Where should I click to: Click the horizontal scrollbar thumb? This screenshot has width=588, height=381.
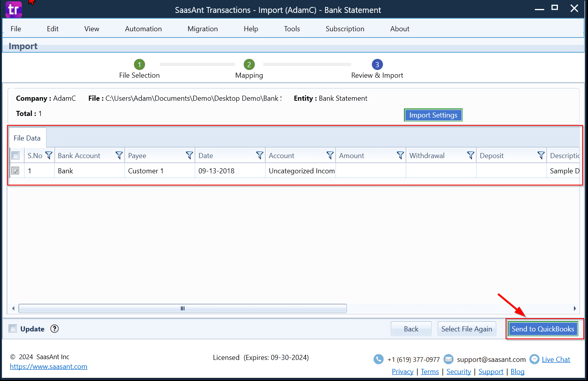click(182, 308)
